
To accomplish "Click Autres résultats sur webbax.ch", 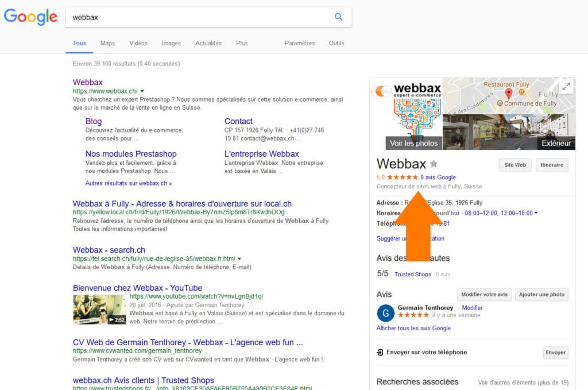I will (129, 183).
